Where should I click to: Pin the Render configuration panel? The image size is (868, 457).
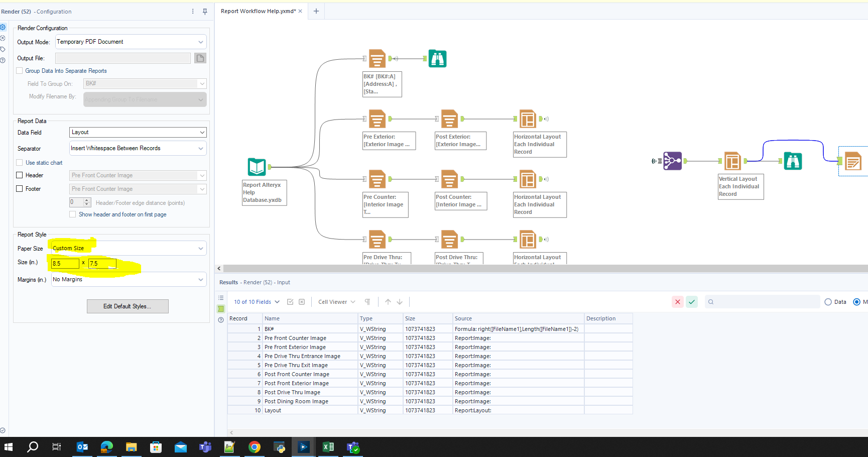[205, 11]
